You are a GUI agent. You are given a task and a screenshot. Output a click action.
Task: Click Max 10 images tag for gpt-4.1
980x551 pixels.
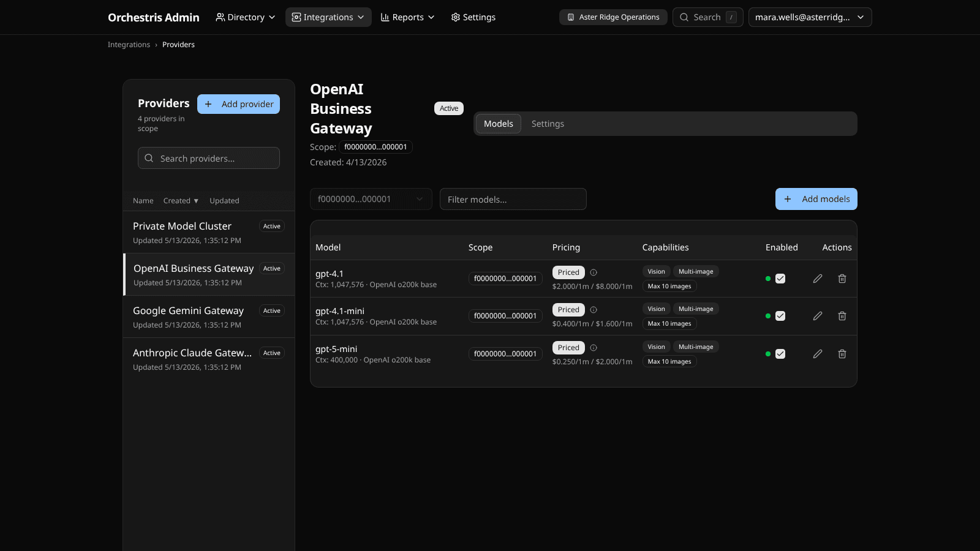tap(669, 286)
